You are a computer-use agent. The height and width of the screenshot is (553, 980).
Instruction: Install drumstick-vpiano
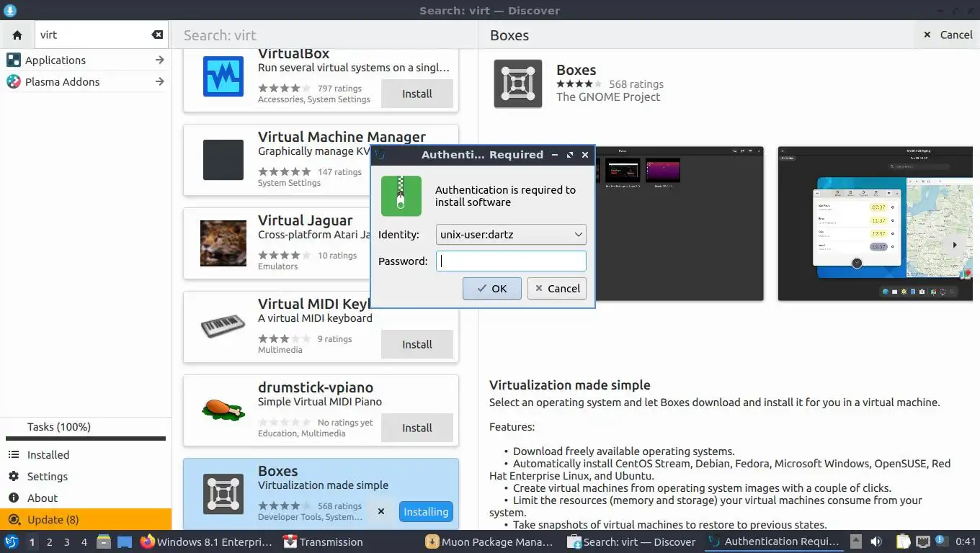pos(417,428)
